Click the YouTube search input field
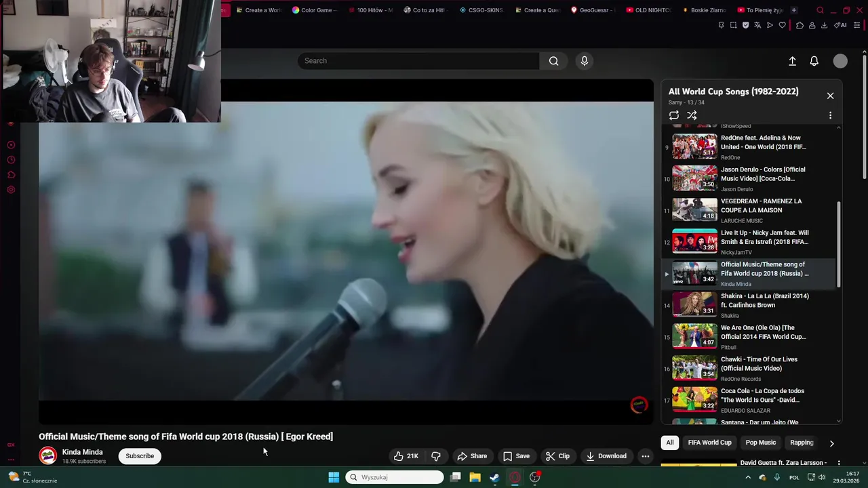Screen dimensions: 868x488 418,61
